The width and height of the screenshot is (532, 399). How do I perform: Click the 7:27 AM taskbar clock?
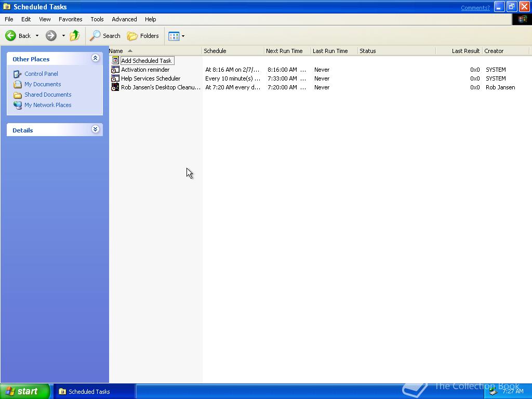pos(513,392)
